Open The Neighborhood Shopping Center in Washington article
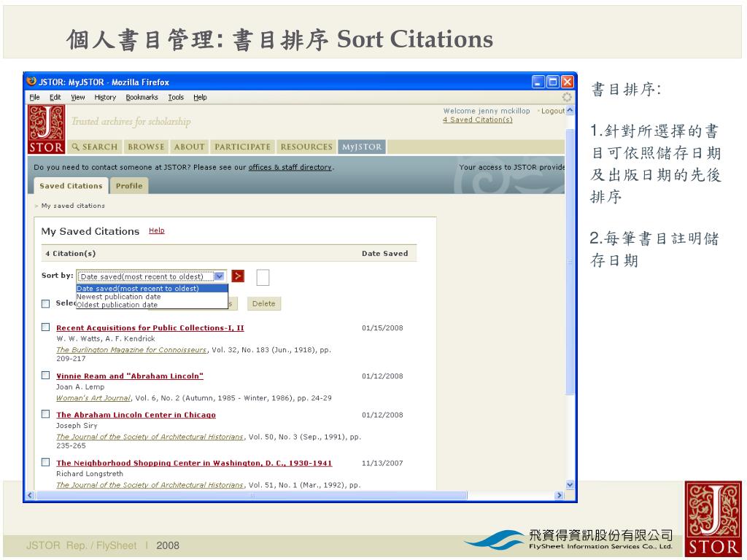The height and width of the screenshot is (560, 747). [194, 463]
